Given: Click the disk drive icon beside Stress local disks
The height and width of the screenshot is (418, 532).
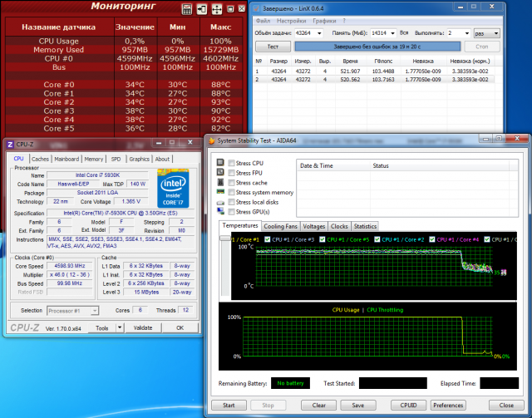Looking at the screenshot, I should pos(220,203).
